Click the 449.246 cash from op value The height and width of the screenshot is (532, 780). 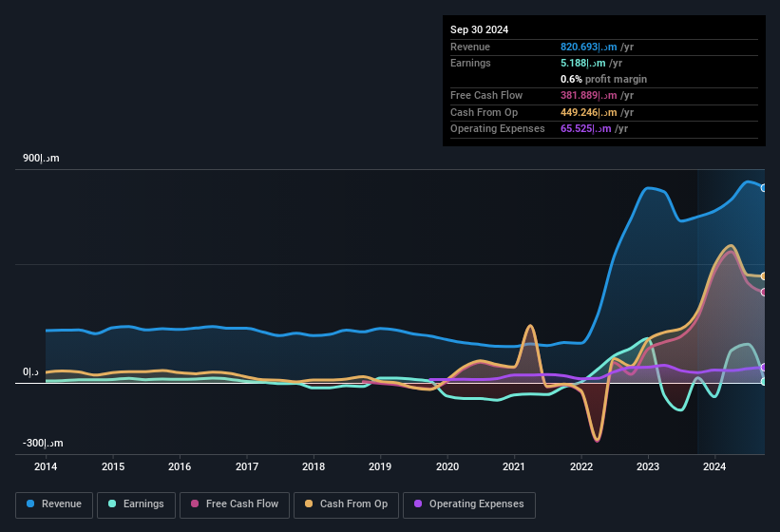588,112
